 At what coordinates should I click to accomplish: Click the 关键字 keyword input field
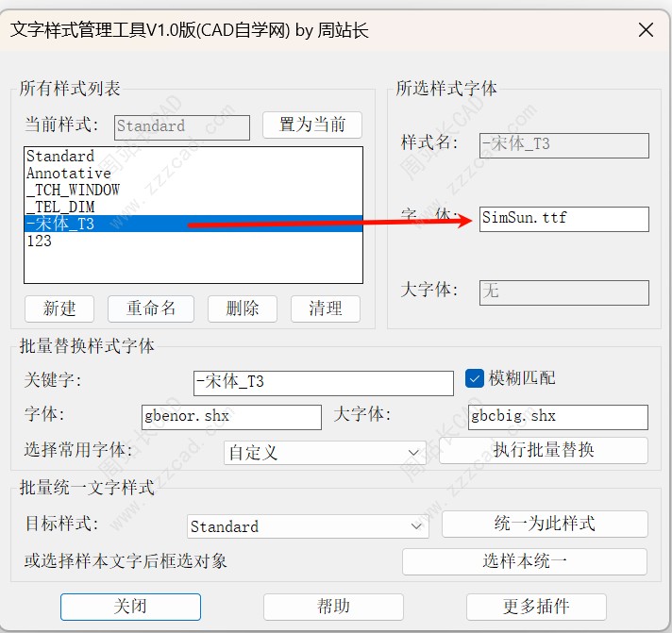point(323,382)
